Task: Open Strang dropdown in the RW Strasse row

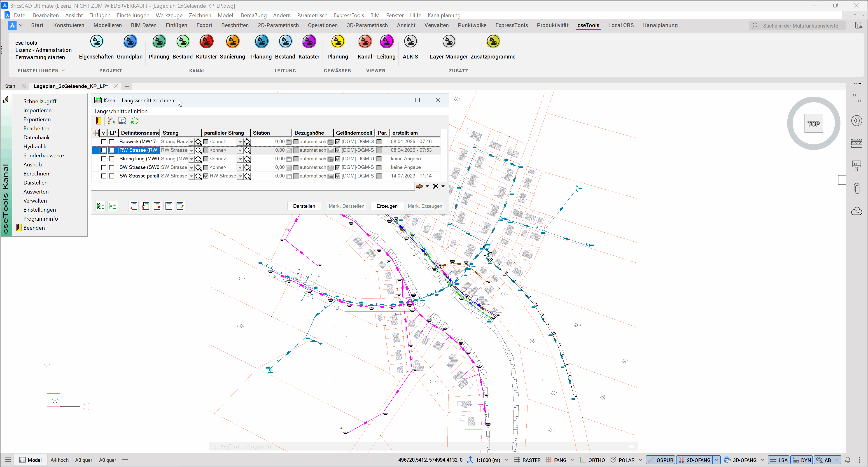Action: pos(191,151)
